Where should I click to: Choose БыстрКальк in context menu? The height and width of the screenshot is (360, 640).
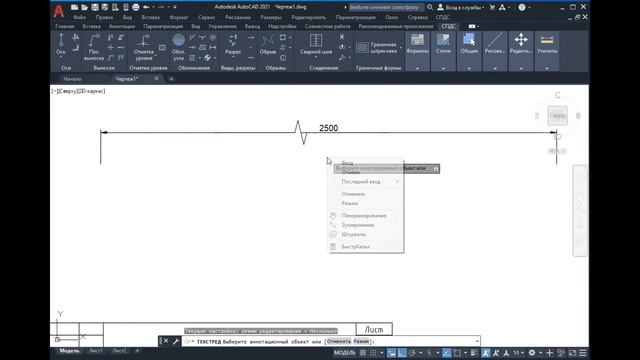point(367,247)
